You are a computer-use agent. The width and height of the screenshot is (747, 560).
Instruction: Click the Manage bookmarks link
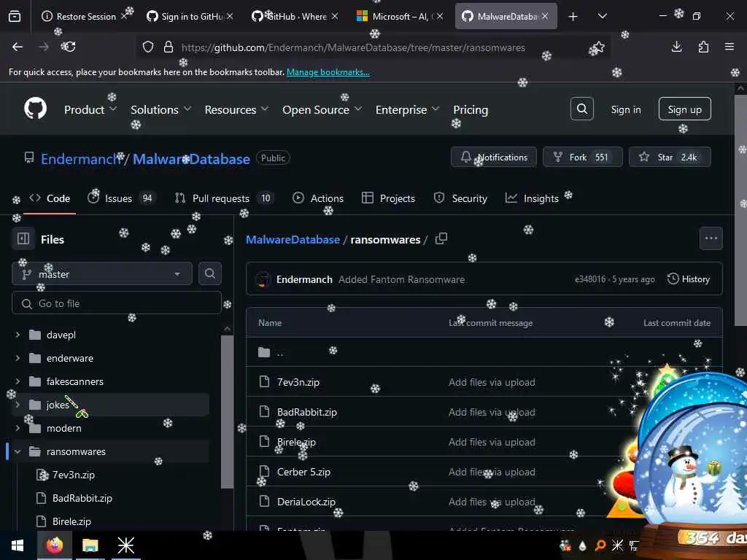coord(328,72)
